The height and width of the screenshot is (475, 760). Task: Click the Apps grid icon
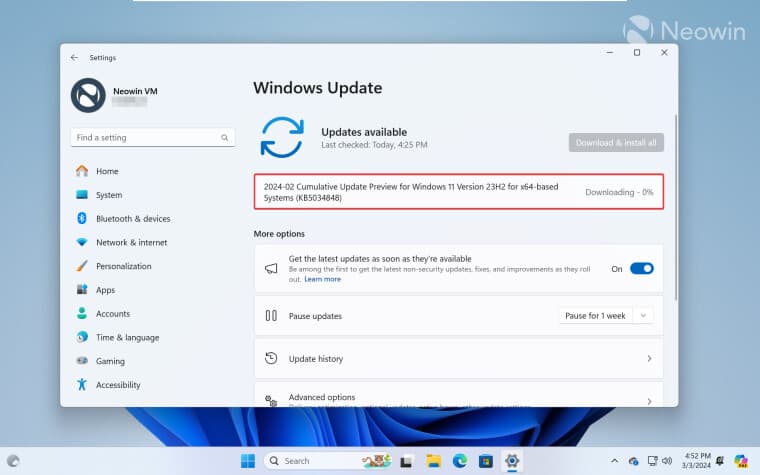[x=82, y=289]
